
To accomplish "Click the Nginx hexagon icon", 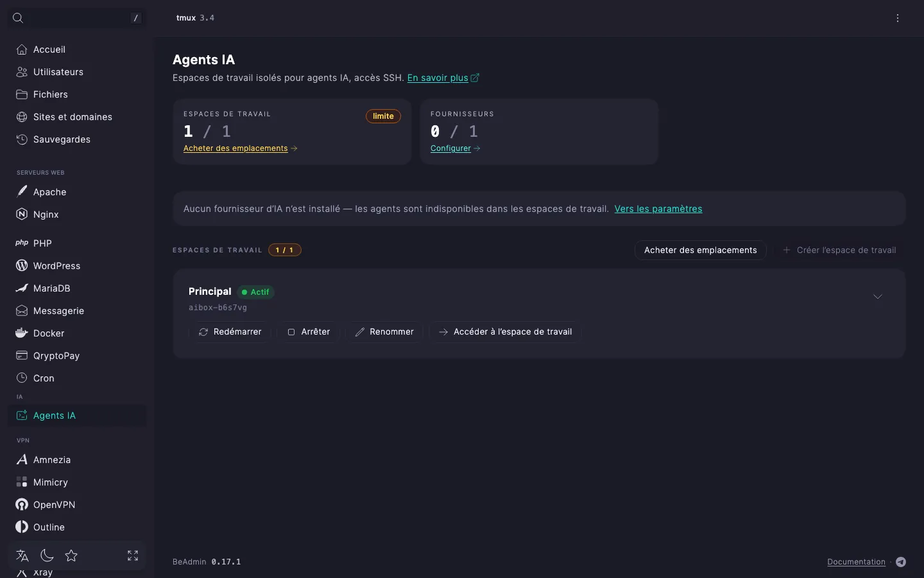I will click(x=22, y=215).
